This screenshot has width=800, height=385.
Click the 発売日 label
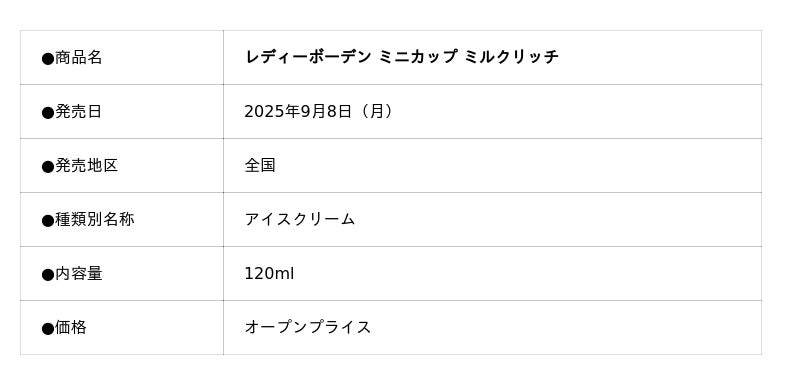click(x=78, y=112)
